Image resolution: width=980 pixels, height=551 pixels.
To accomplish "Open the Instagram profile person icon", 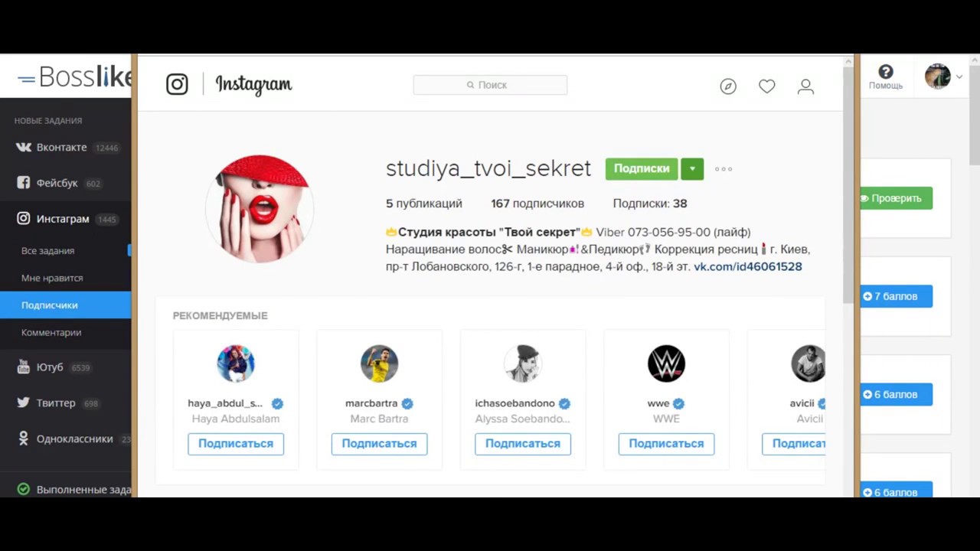I will (805, 86).
